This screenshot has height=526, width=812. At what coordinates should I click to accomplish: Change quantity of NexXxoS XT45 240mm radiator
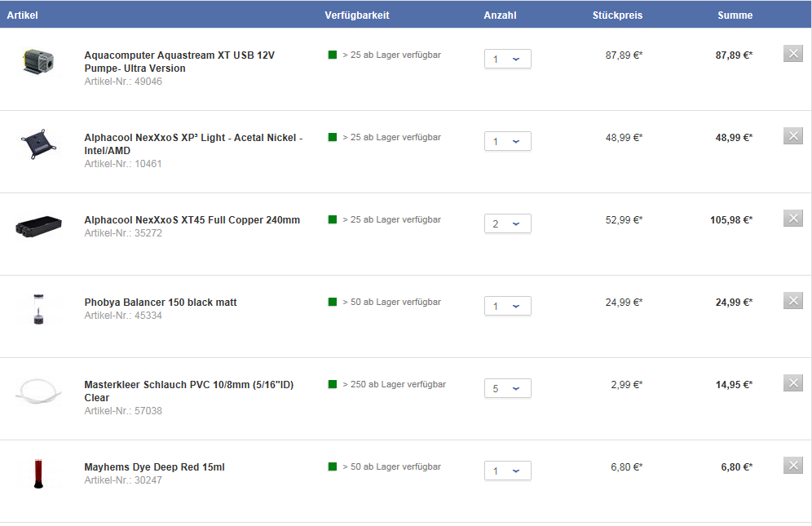pos(507,223)
